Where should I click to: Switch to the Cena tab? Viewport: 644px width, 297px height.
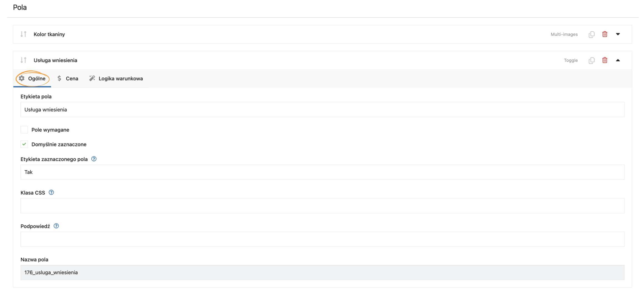[x=68, y=79]
